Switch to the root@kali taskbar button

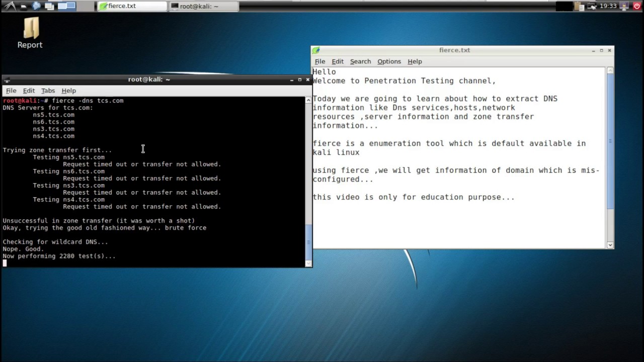coord(203,6)
